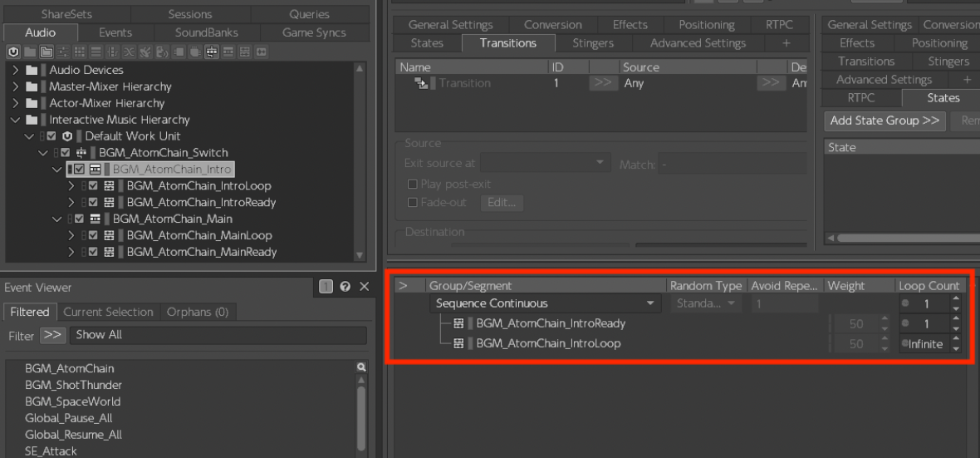Screen dimensions: 980x458
Task: Click the Work Unit icon in the Audio toolbar
Action: 14,52
